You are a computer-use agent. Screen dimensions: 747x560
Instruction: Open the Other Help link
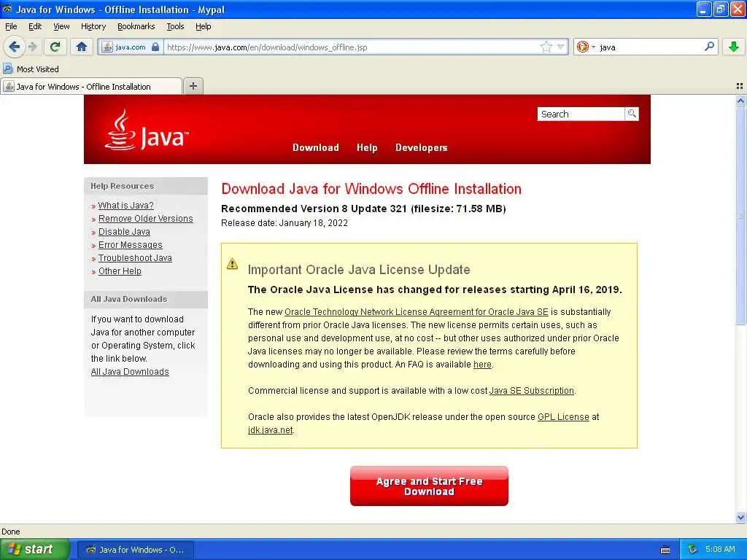(x=120, y=271)
